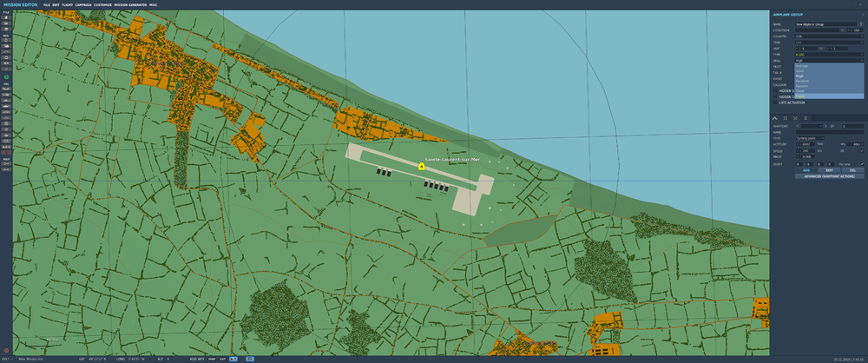868x363 pixels.
Task: Switch to the triggered actions tab icon
Action: 795,118
